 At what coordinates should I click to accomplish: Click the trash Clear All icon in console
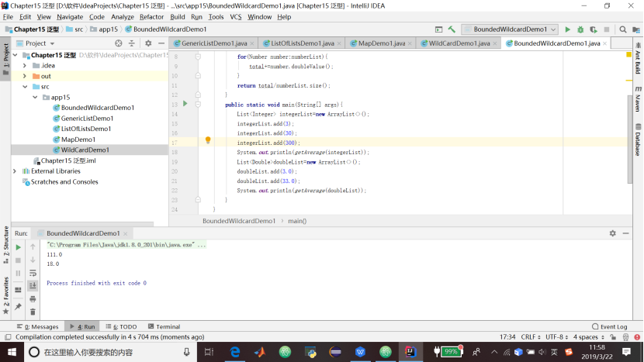coord(33,312)
